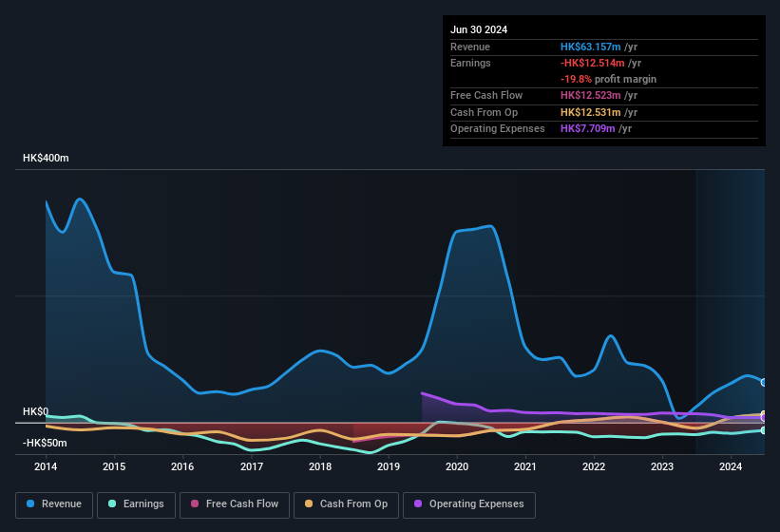This screenshot has width=780, height=532.
Task: Click the HK$0 y-axis label
Action: 35,411
